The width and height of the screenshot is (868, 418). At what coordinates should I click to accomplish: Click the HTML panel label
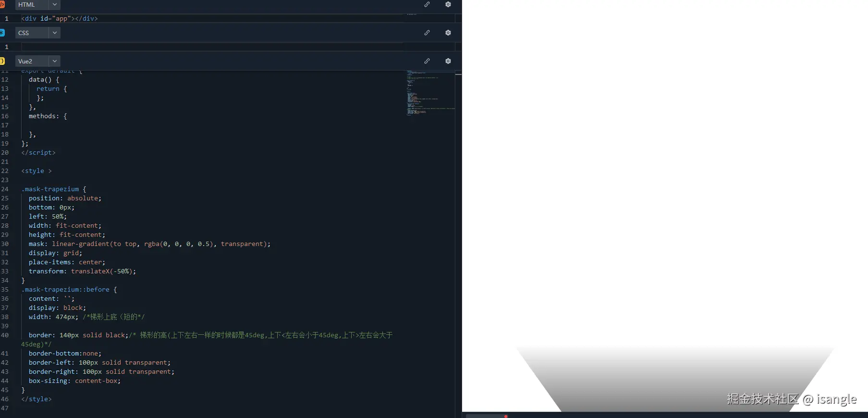tap(26, 5)
